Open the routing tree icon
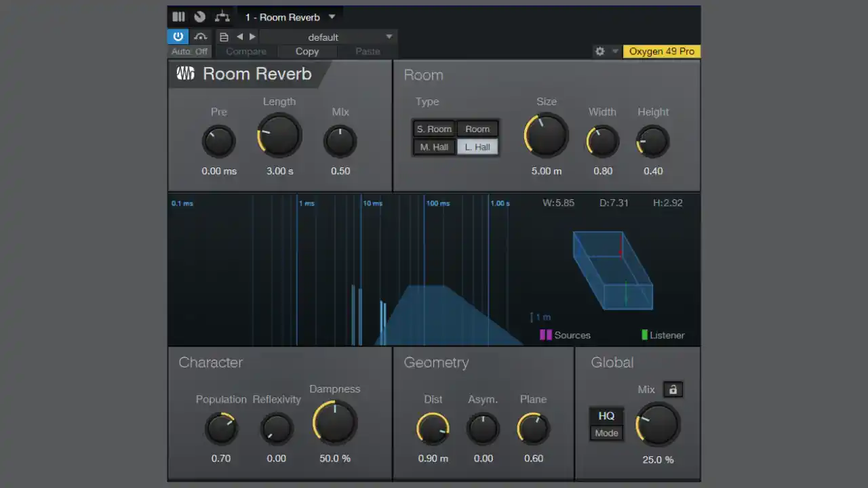 pos(222,17)
